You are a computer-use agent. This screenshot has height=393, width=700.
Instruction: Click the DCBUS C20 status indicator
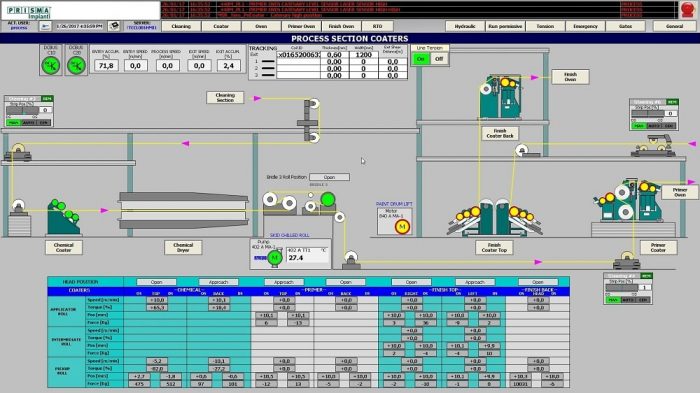pyautogui.click(x=76, y=66)
